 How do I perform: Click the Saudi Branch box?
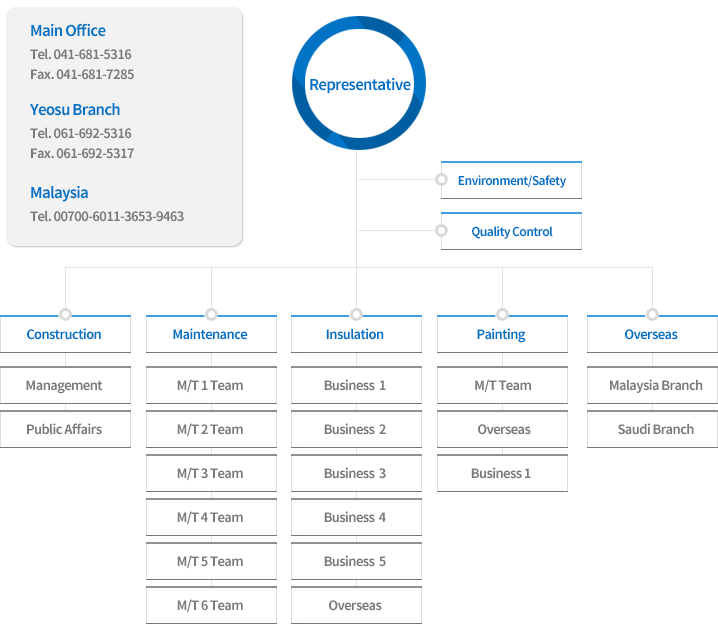[x=652, y=430]
